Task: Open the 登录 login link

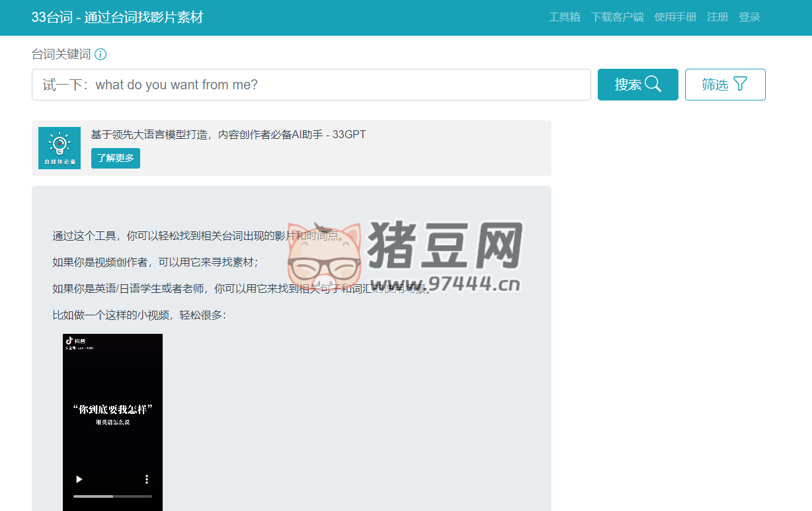Action: click(750, 17)
